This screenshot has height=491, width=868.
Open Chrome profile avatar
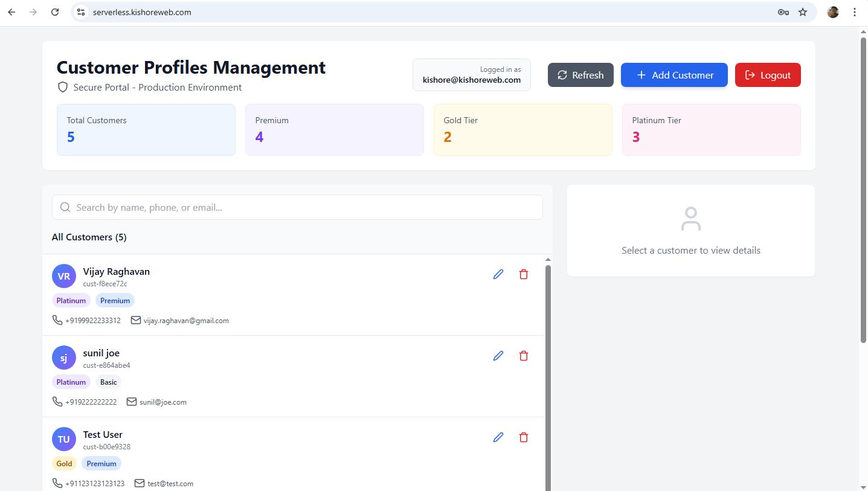(x=833, y=12)
